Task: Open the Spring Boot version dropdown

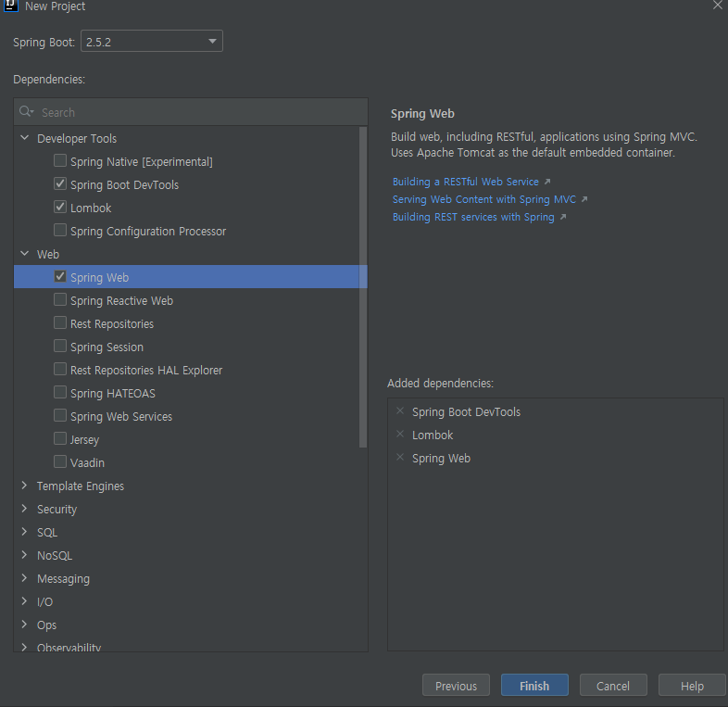Action: (152, 42)
